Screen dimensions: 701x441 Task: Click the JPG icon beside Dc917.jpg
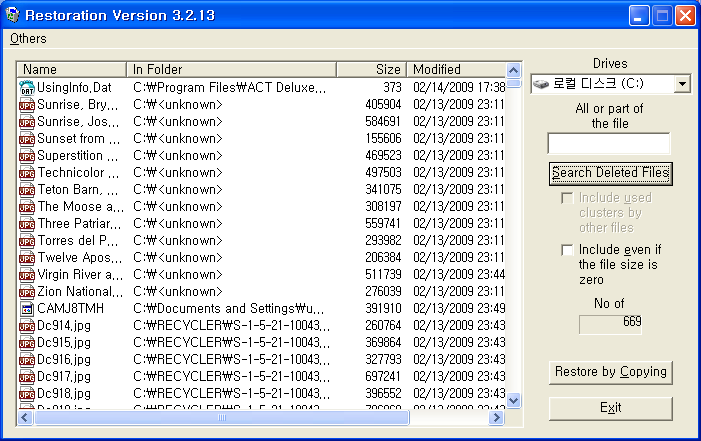pos(27,377)
